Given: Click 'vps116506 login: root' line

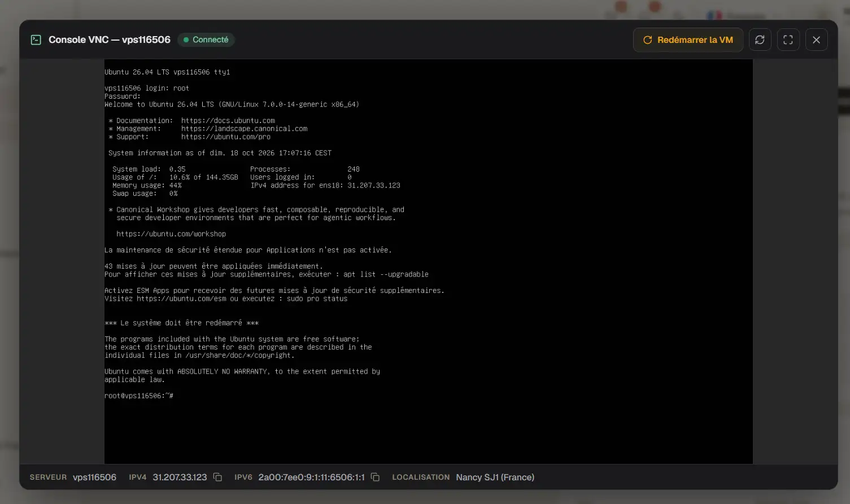Looking at the screenshot, I should 147,88.
